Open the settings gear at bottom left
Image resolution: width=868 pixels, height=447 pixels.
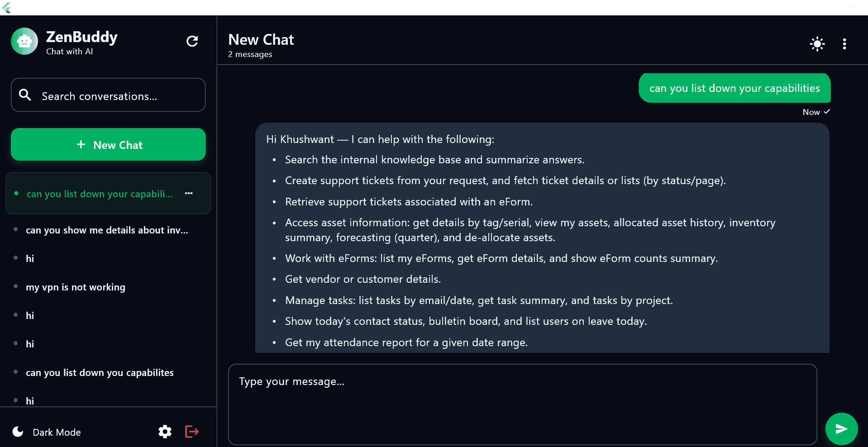[165, 432]
